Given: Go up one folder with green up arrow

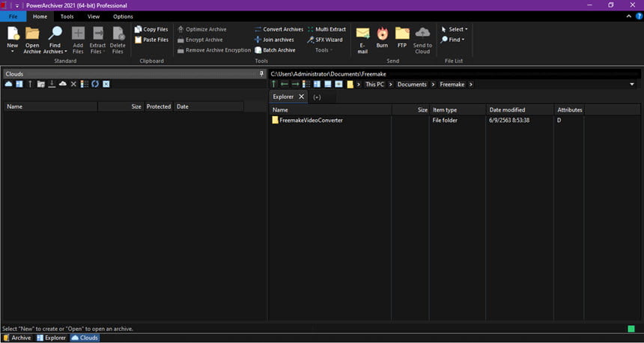Looking at the screenshot, I should [x=274, y=84].
